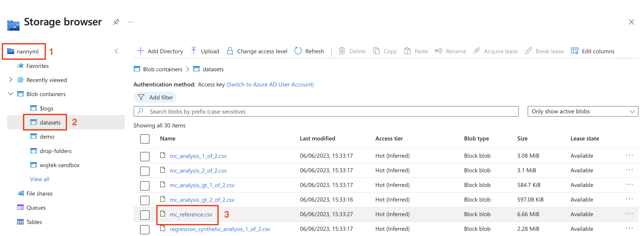
Task: Open Edit columns icon in toolbar
Action: (x=574, y=51)
